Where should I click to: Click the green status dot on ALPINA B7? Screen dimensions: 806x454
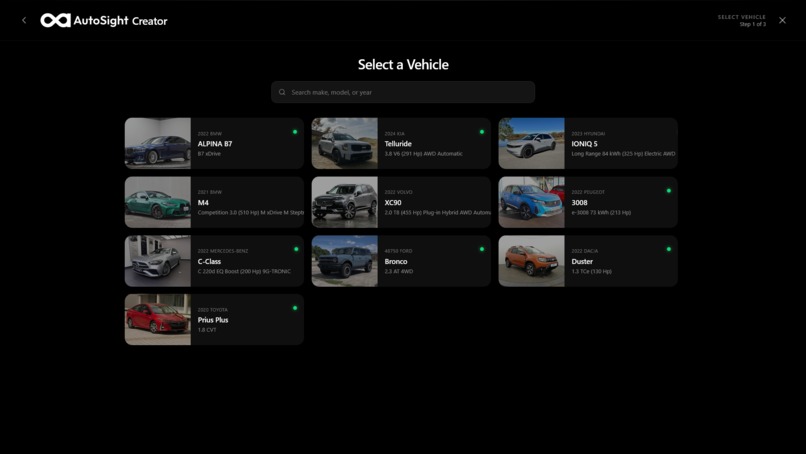pyautogui.click(x=295, y=132)
